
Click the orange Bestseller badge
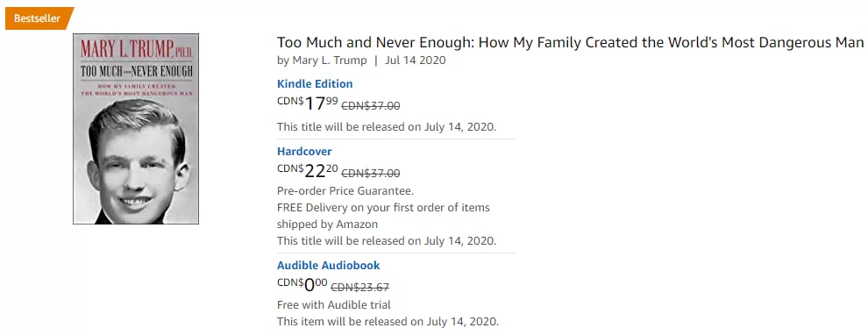39,18
